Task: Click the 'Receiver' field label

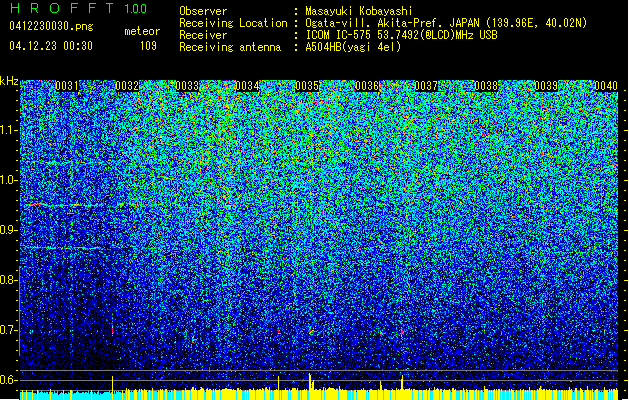Action: (203, 35)
